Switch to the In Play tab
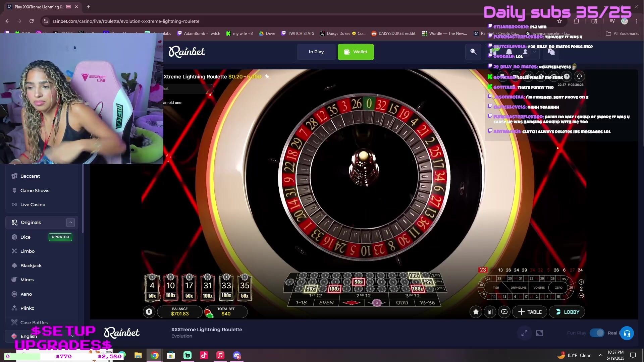Viewport: 644px width, 362px height. 316,52
